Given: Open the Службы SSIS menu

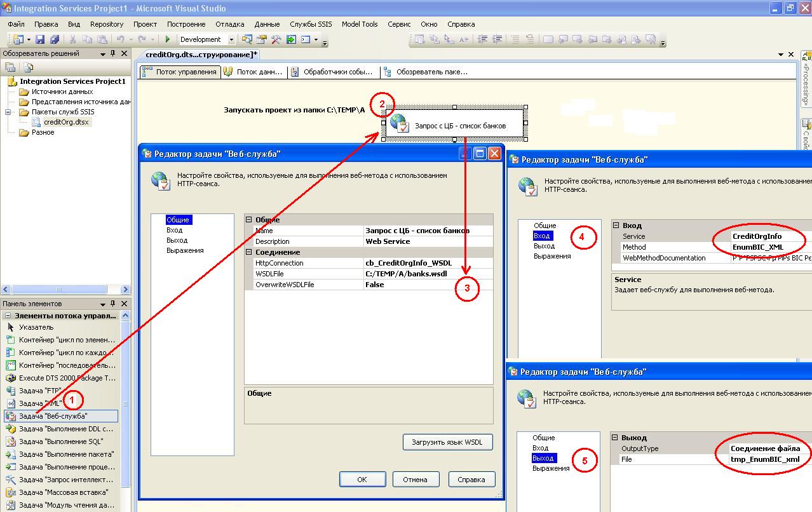Looking at the screenshot, I should (311, 24).
